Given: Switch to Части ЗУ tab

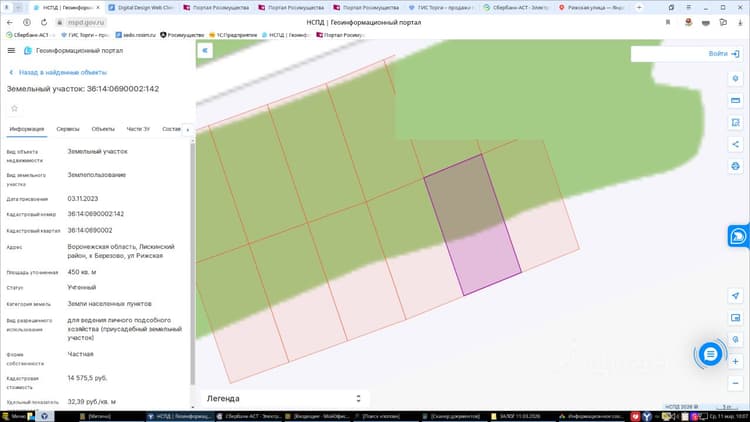Looking at the screenshot, I should (x=138, y=129).
